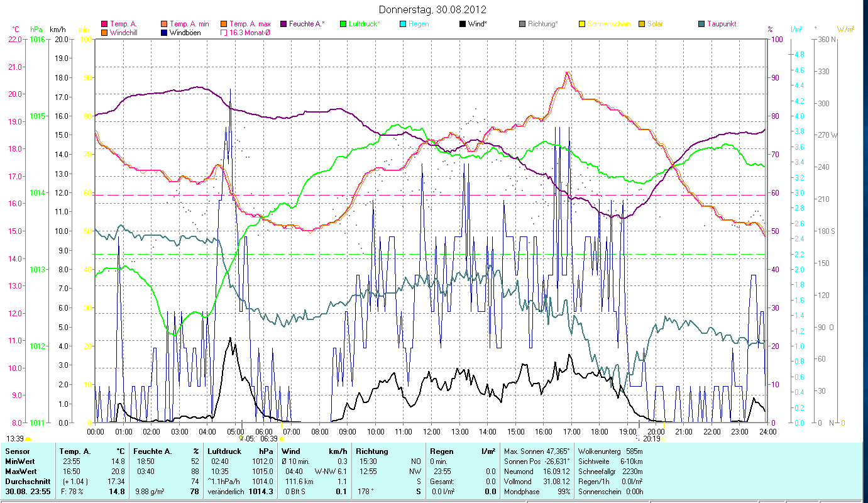Image resolution: width=868 pixels, height=503 pixels.
Task: Click the MaxWert row label
Action: pos(21,471)
